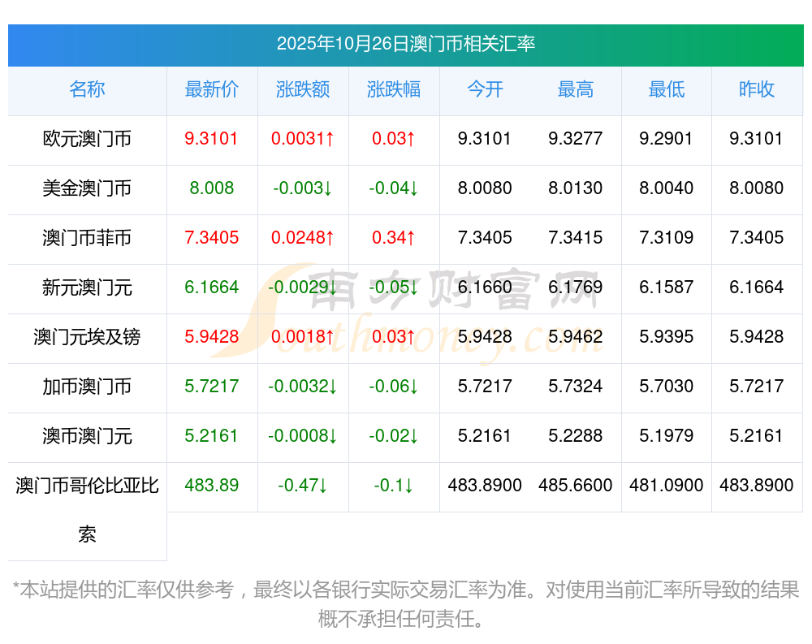Click the high value 9.3277
812x644 pixels.
[x=576, y=139]
